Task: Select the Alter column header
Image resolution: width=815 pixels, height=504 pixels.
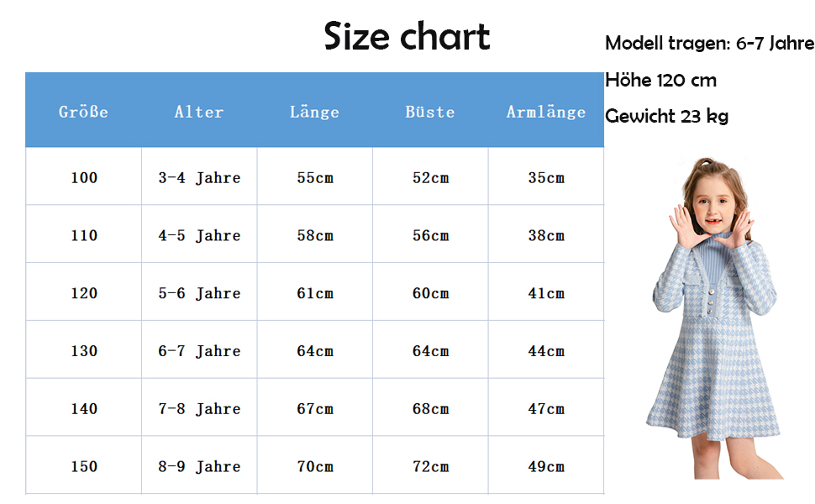Action: (x=199, y=112)
